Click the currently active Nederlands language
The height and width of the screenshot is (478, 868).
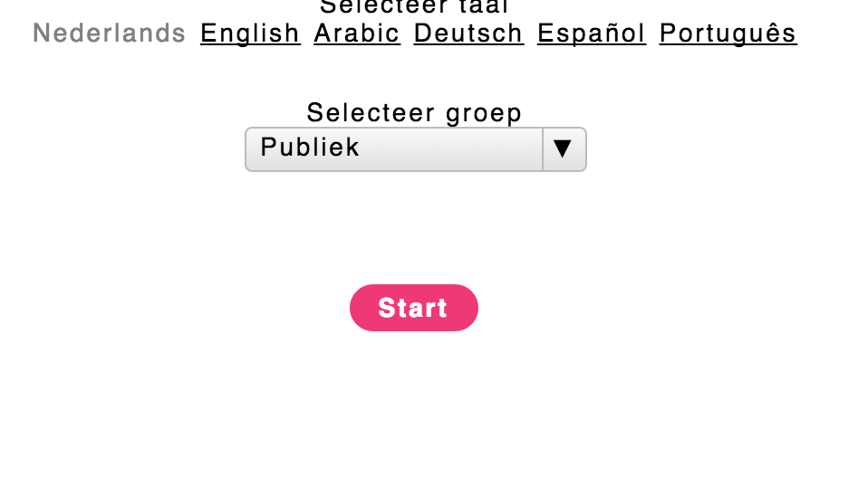(110, 33)
